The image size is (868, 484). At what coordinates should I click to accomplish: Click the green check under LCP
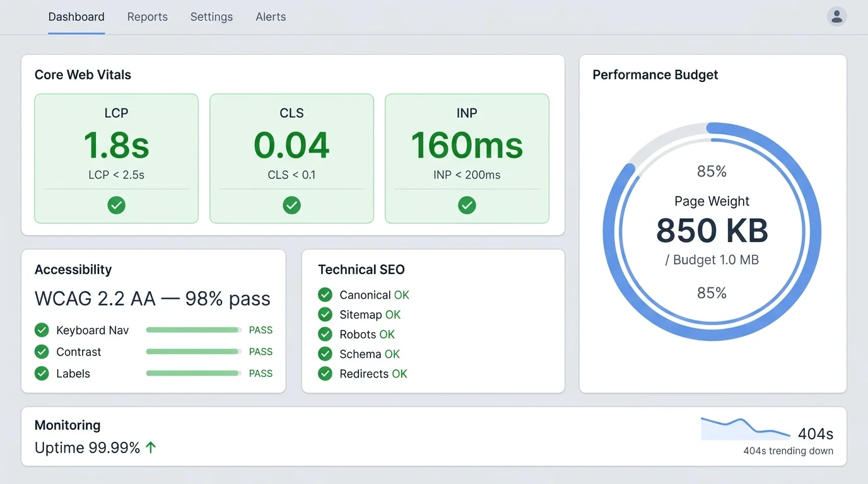tap(116, 205)
